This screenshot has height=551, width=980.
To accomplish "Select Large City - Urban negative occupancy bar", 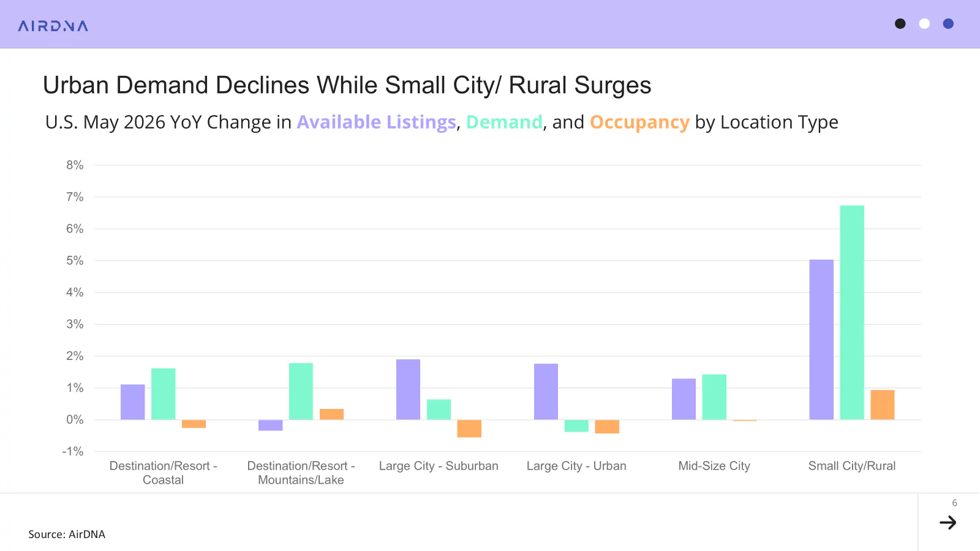I will [607, 427].
